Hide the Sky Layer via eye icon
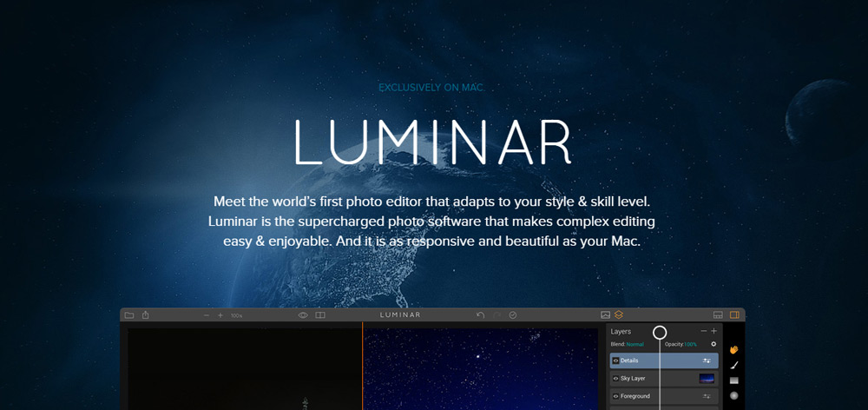868x410 pixels. pos(615,379)
